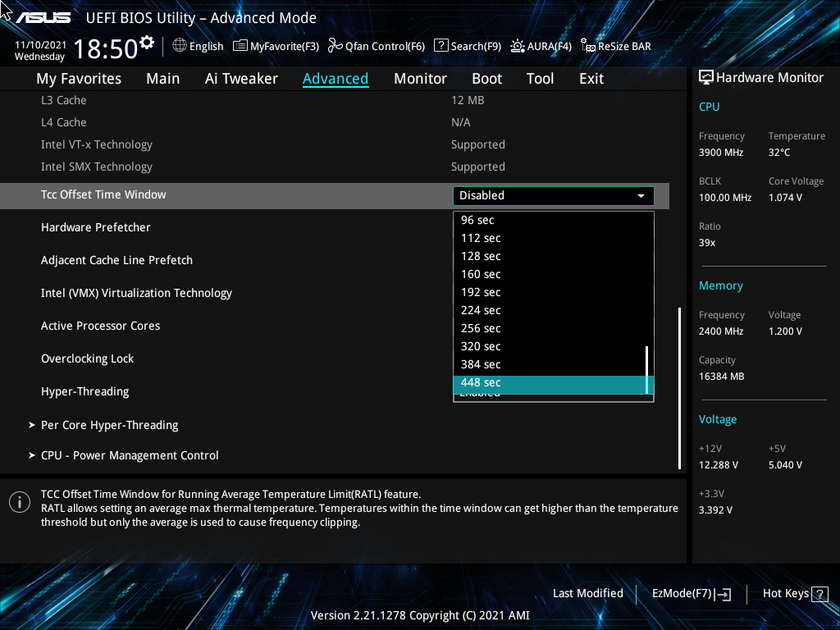Image resolution: width=840 pixels, height=630 pixels.
Task: Click Qfan Control(F6) label
Action: pos(385,47)
